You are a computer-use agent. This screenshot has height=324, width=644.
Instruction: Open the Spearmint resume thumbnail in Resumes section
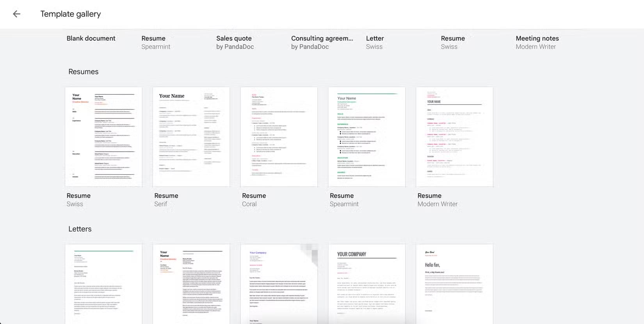367,137
